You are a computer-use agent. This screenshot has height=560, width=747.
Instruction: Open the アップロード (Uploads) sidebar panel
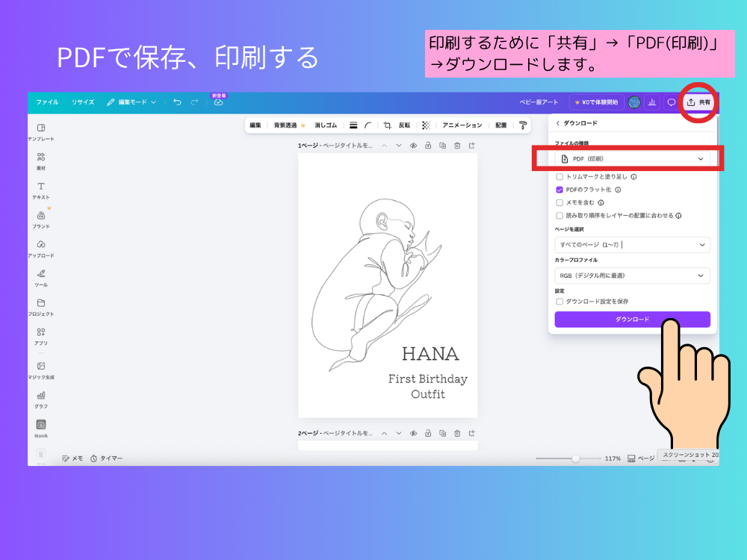tap(41, 249)
